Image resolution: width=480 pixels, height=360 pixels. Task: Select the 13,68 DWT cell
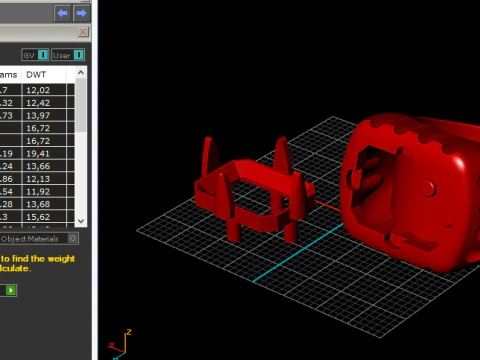tap(44, 204)
